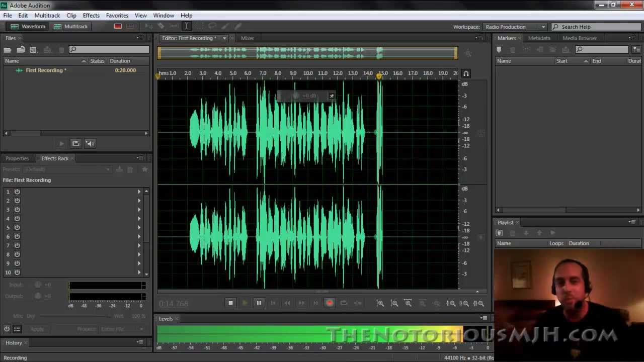Viewport: 644px width, 362px height.
Task: Click the Zoom In (Time) icon
Action: point(408,303)
